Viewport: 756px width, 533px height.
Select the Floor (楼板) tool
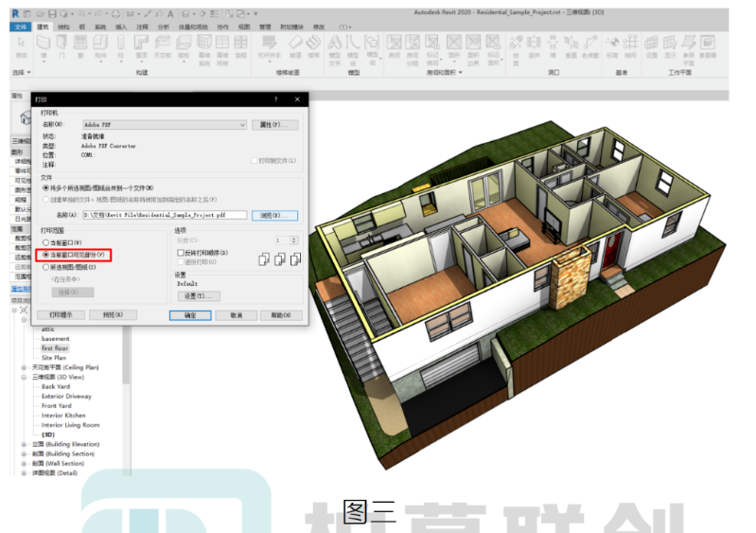(184, 46)
